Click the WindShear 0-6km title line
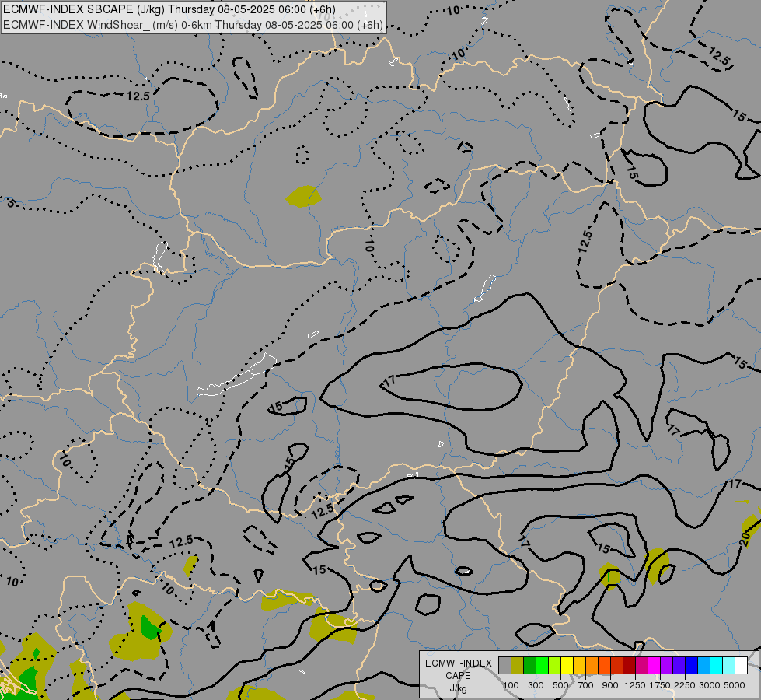761x700 pixels. [193, 25]
